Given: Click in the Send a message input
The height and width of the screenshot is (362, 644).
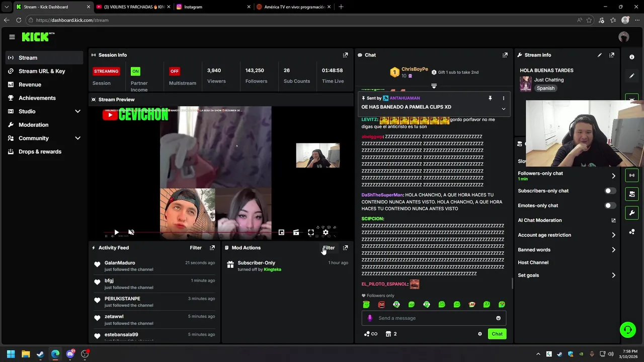Looking at the screenshot, I should click(x=433, y=318).
